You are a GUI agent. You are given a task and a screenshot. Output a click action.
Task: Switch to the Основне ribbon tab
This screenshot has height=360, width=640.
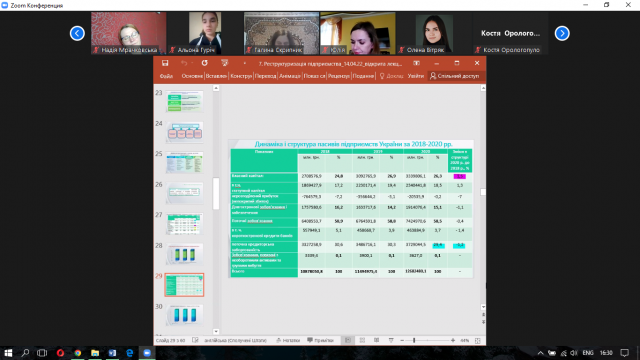[x=192, y=76]
